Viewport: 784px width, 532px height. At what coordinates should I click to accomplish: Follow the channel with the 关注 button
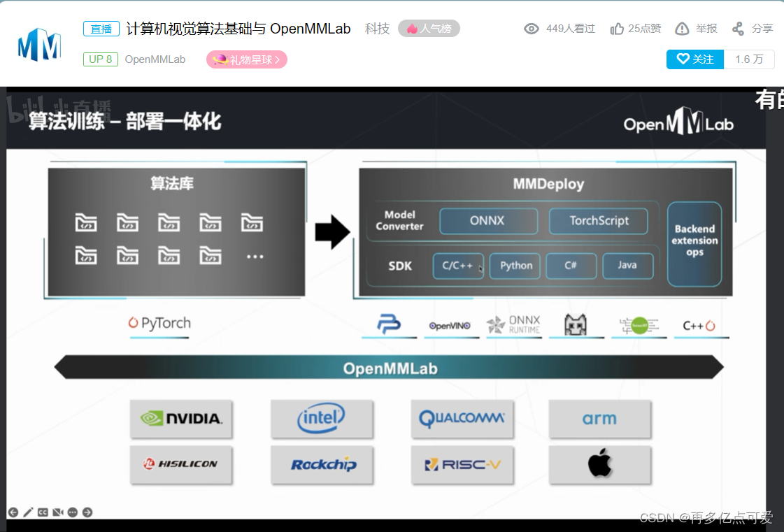tap(695, 59)
